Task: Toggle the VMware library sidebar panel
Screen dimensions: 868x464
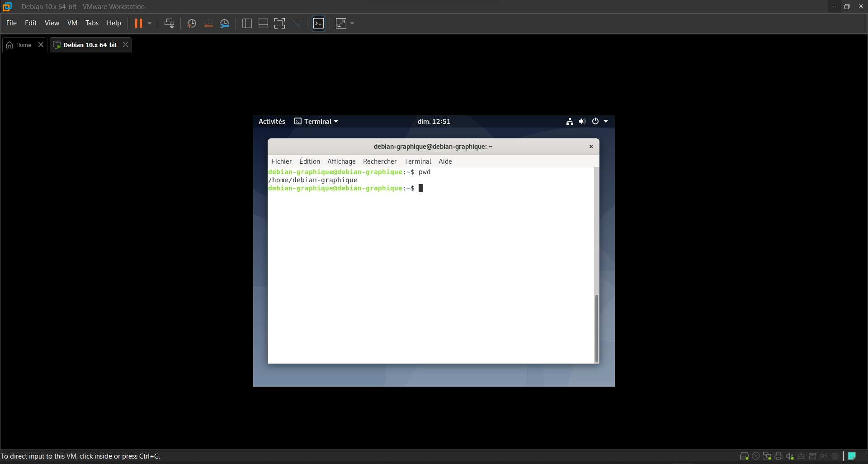Action: 247,24
